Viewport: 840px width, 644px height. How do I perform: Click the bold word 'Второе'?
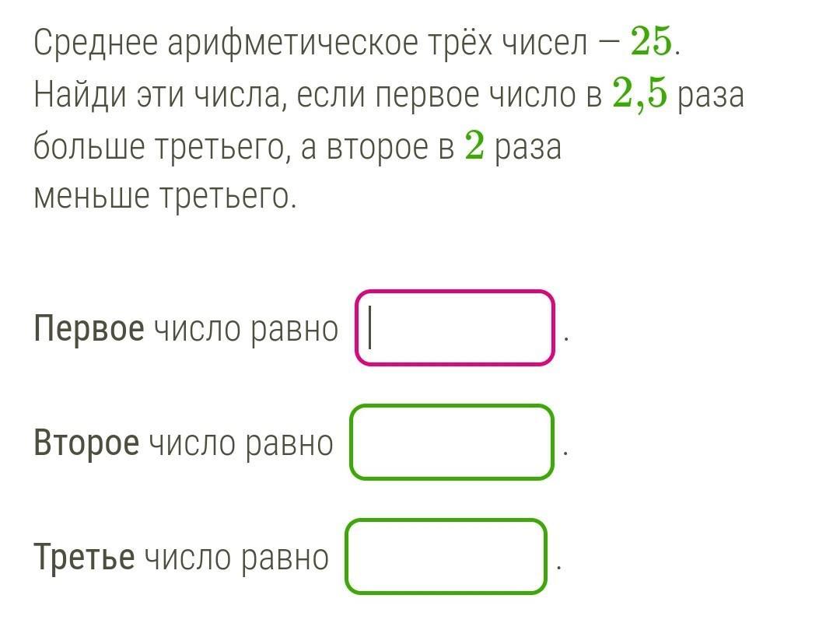(x=86, y=443)
